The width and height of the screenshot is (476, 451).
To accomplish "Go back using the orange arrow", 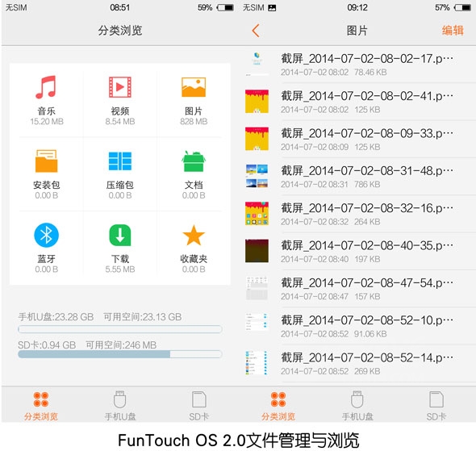I will pyautogui.click(x=256, y=31).
